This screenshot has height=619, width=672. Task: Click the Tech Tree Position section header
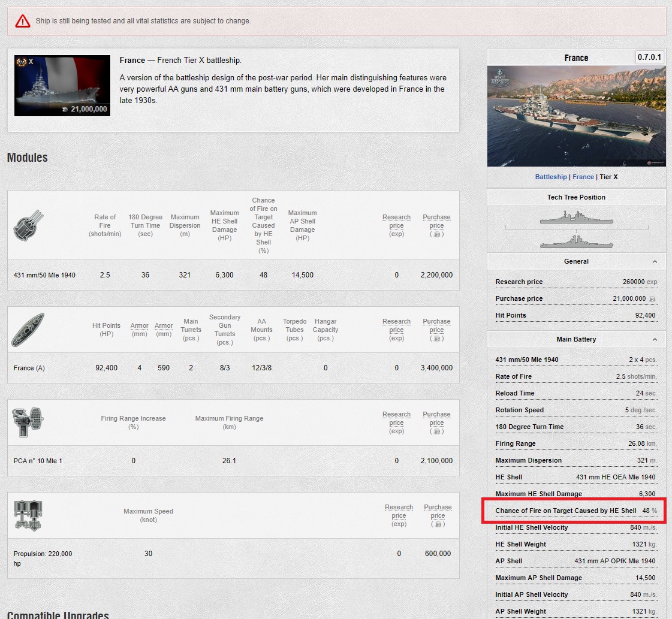[x=577, y=198]
